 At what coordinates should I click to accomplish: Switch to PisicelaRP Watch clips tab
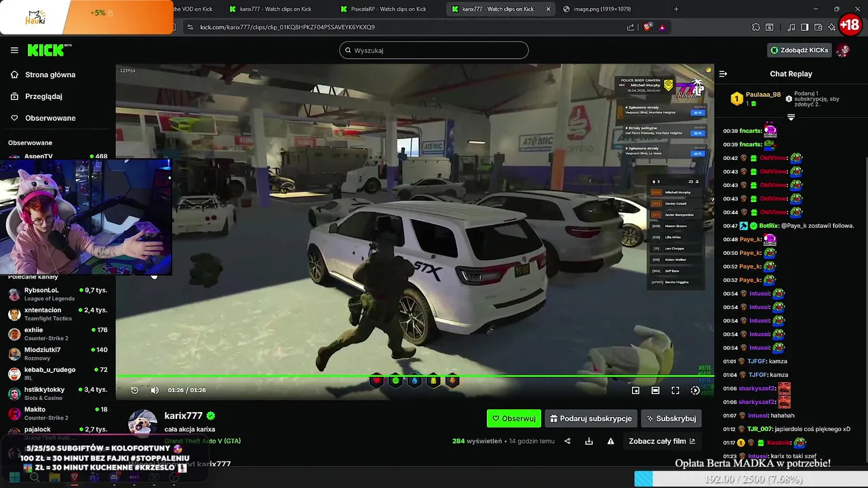(389, 9)
